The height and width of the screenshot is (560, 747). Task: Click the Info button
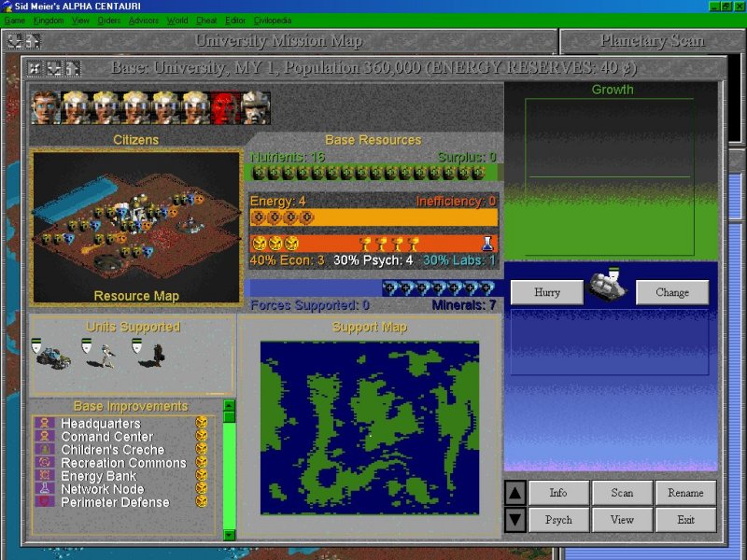[x=558, y=493]
